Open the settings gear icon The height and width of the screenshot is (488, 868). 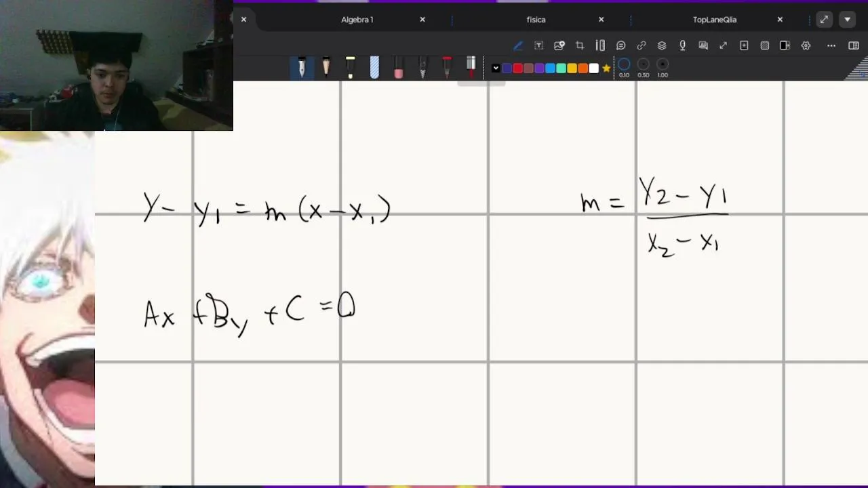coord(806,45)
